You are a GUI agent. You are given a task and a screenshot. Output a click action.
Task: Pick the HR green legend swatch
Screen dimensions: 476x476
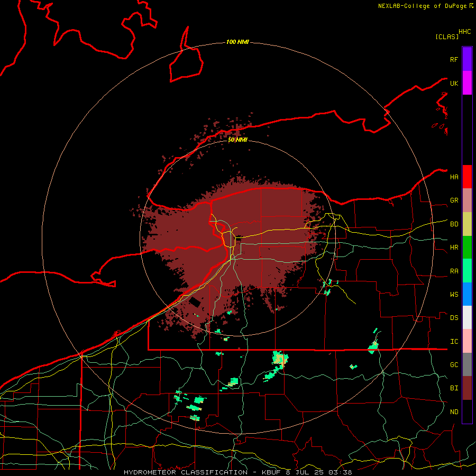pos(467,248)
